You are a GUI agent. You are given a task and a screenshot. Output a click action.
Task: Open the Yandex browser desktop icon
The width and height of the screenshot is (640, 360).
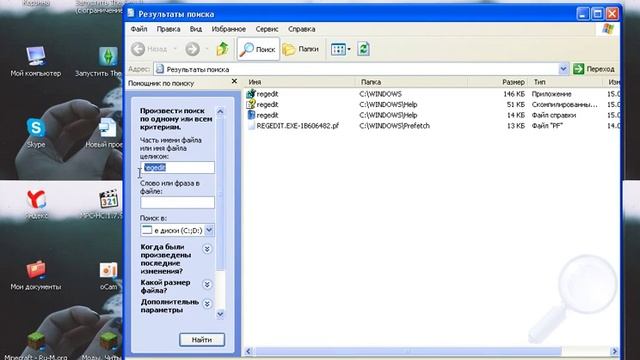pyautogui.click(x=36, y=204)
